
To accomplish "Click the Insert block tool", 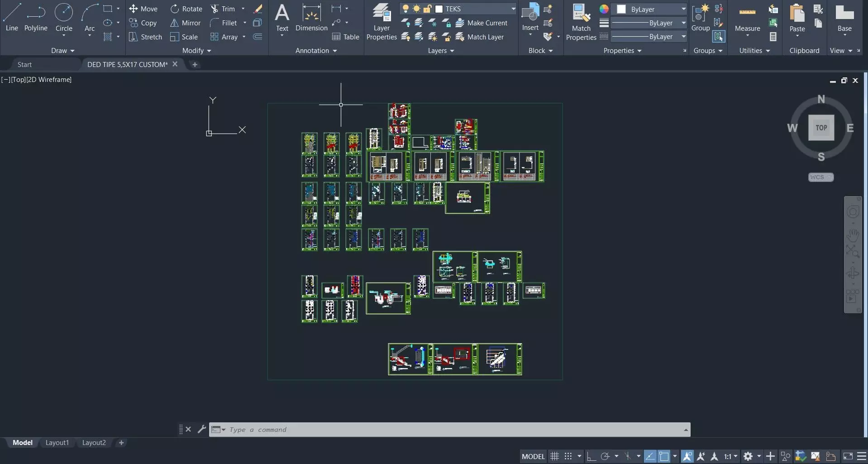I will coord(530,17).
